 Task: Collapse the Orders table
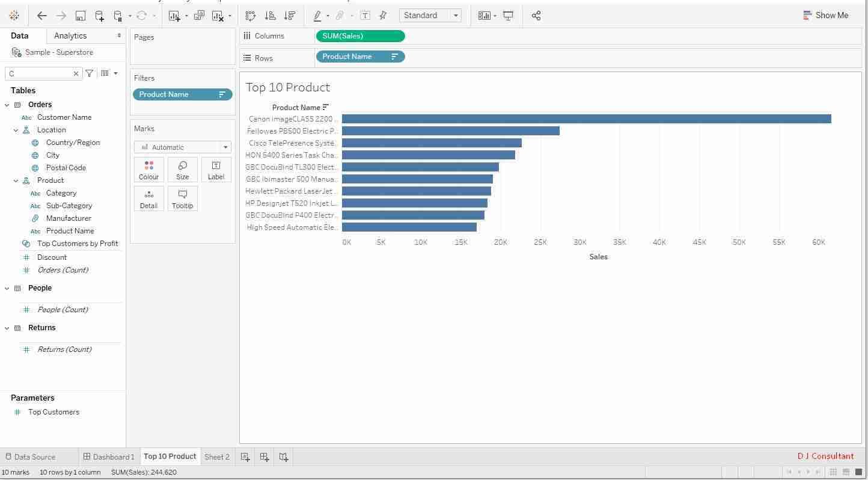(x=7, y=105)
